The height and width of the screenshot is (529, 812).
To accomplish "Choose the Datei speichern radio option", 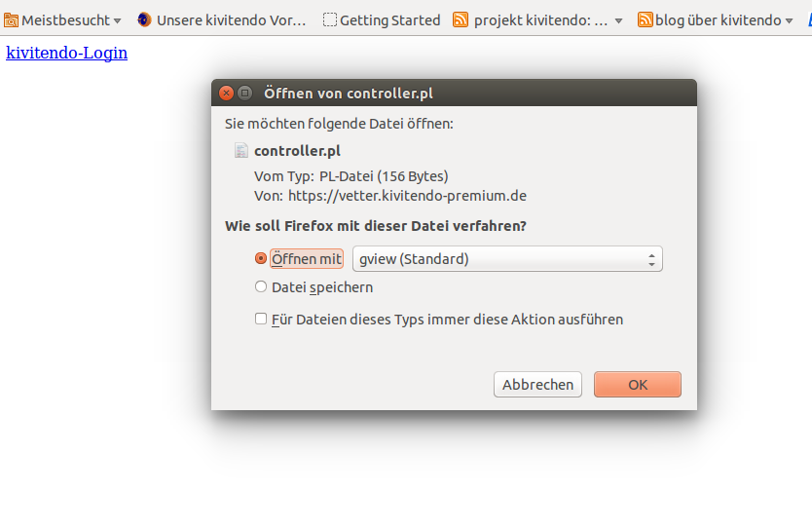I will point(261,286).
